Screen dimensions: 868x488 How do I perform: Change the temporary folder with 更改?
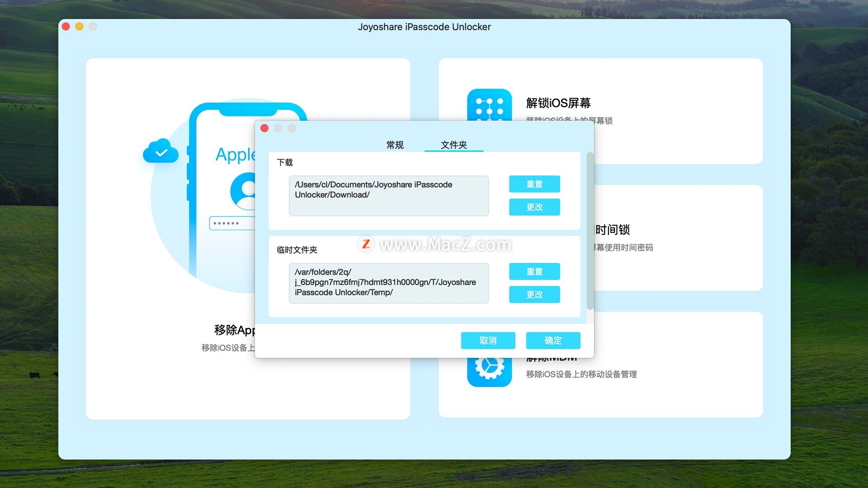coord(534,295)
